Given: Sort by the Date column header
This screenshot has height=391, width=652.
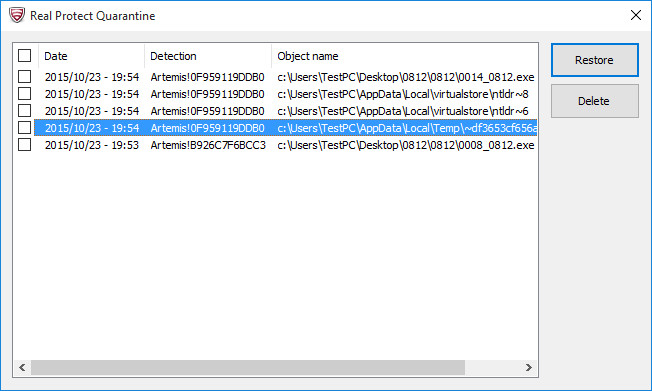Looking at the screenshot, I should (x=91, y=56).
